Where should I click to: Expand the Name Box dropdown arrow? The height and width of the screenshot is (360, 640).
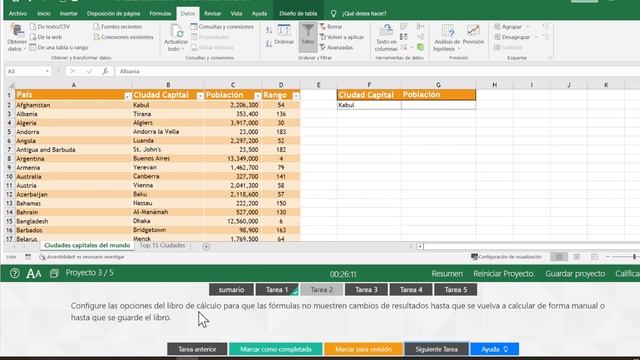[x=47, y=71]
